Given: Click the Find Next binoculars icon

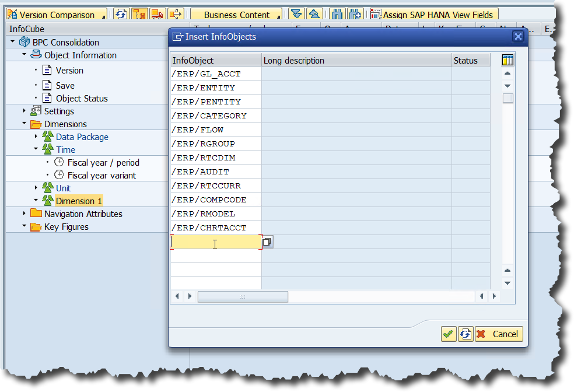Looking at the screenshot, I should tap(355, 15).
